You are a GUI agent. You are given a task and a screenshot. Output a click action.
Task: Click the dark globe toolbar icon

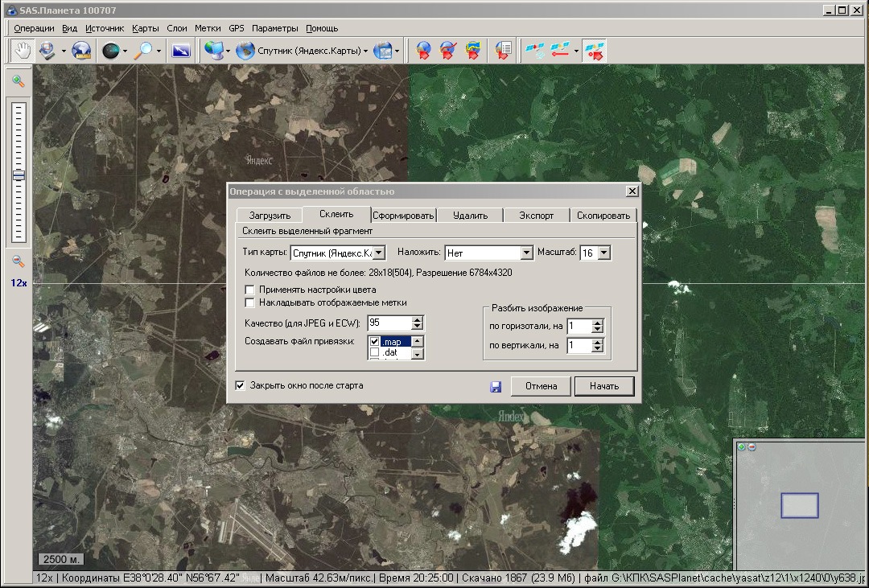[111, 51]
